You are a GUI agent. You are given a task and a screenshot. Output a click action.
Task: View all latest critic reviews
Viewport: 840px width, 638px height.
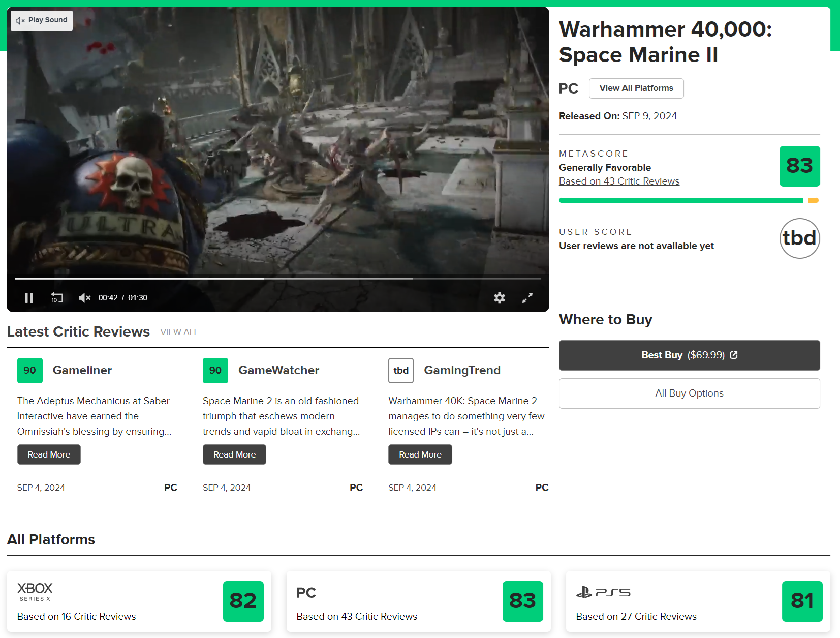(x=179, y=332)
